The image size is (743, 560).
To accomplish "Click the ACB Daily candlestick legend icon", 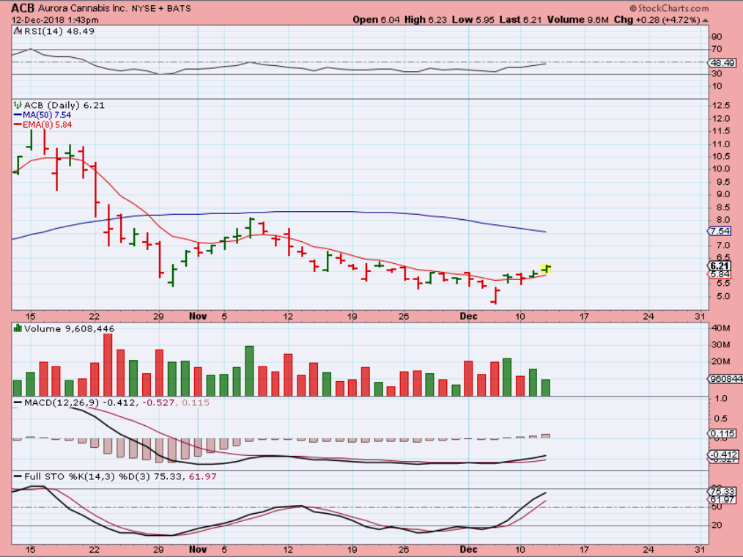I will (x=18, y=106).
